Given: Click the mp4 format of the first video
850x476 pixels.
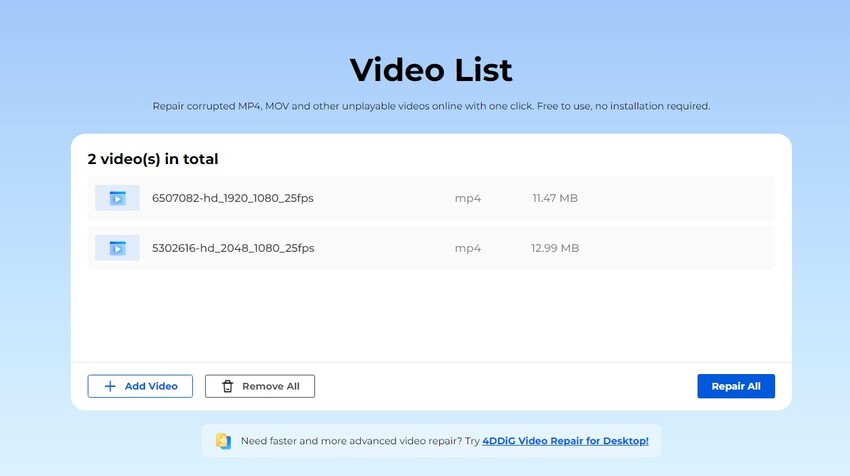Looking at the screenshot, I should (467, 198).
